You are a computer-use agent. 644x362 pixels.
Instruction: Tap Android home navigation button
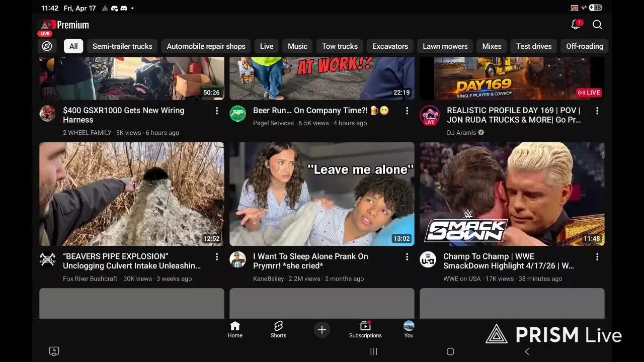coord(450,351)
